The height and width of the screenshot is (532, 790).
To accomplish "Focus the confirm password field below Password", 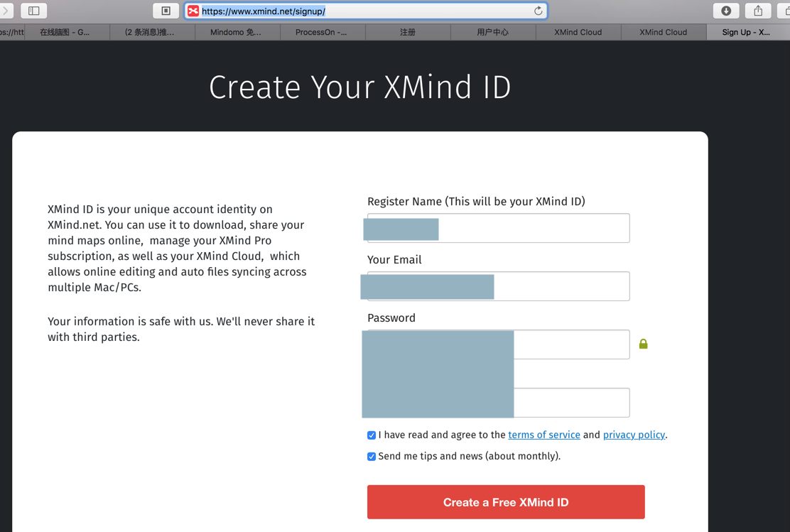I will (498, 403).
